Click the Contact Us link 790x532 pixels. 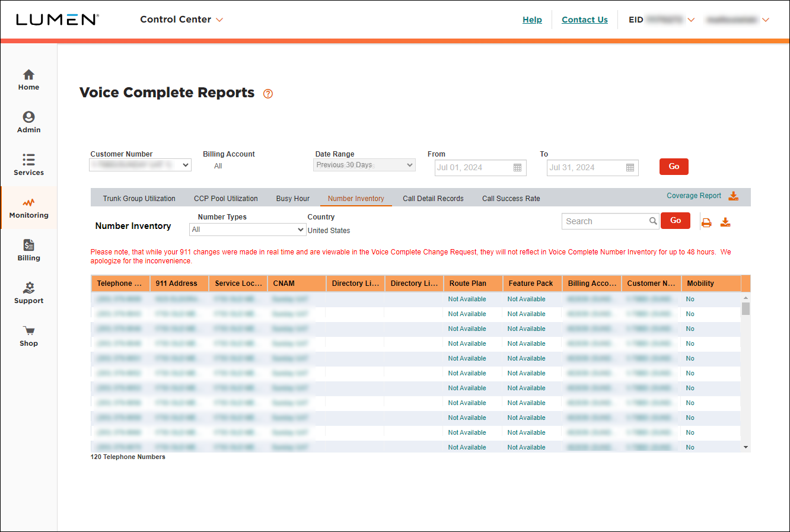584,19
